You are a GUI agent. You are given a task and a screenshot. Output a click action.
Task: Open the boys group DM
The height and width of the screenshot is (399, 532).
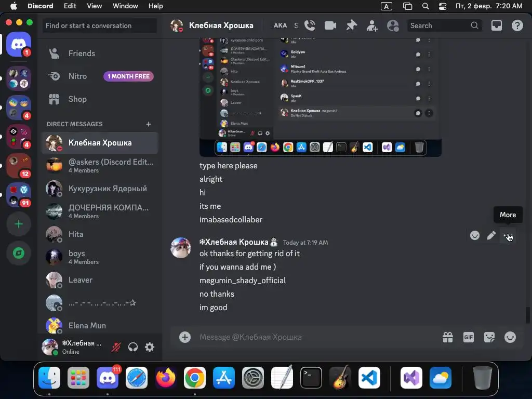pyautogui.click(x=100, y=257)
